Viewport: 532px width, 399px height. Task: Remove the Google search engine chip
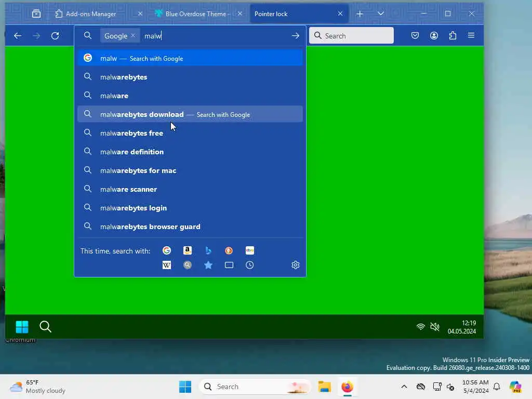(133, 36)
